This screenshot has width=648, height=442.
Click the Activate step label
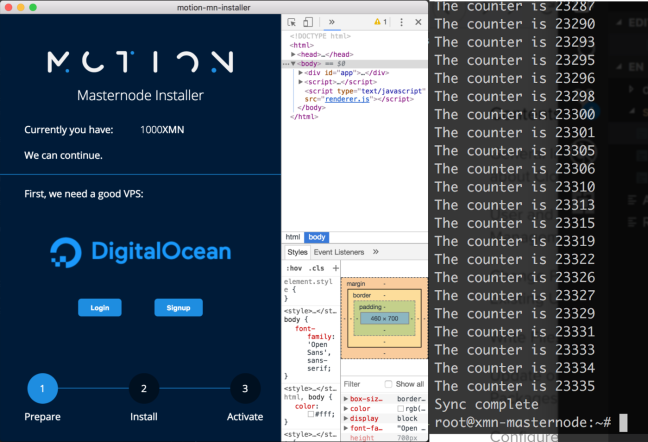(x=245, y=417)
